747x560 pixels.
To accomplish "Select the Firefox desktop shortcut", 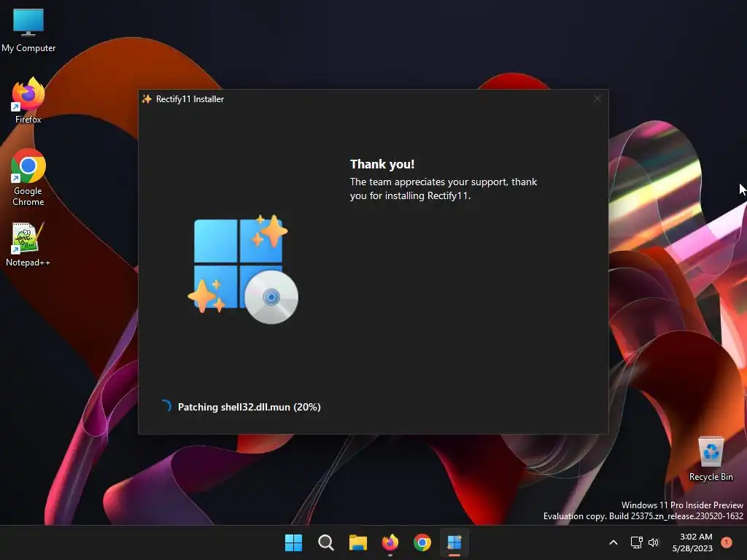I will click(x=28, y=101).
